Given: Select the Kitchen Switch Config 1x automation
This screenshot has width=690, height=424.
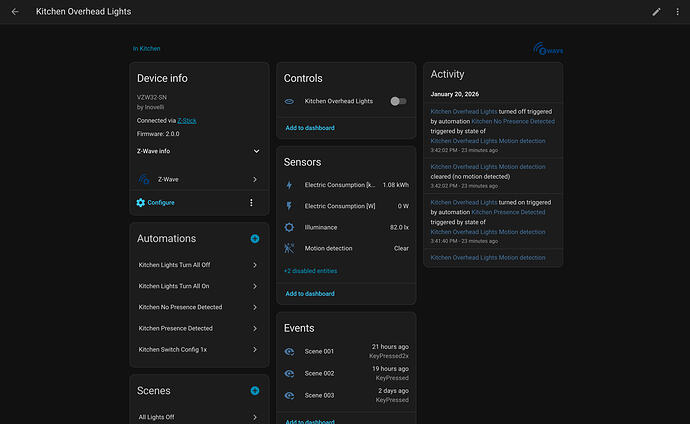Looking at the screenshot, I should click(x=199, y=349).
